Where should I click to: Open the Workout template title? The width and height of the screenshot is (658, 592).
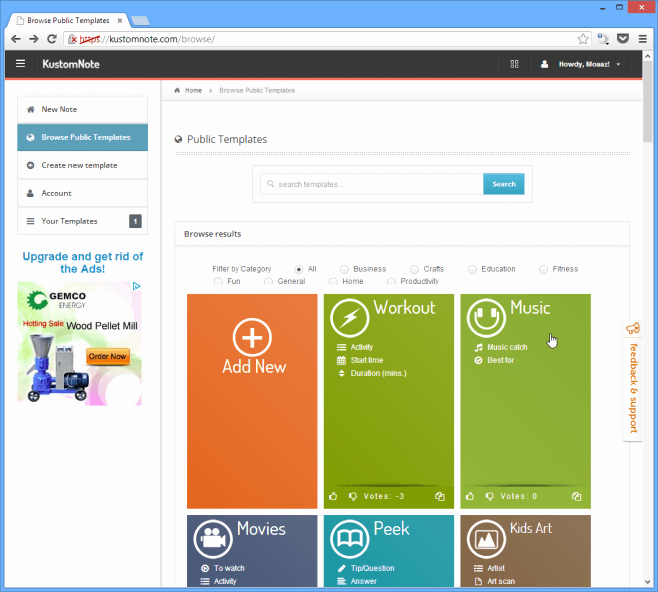[x=405, y=308]
